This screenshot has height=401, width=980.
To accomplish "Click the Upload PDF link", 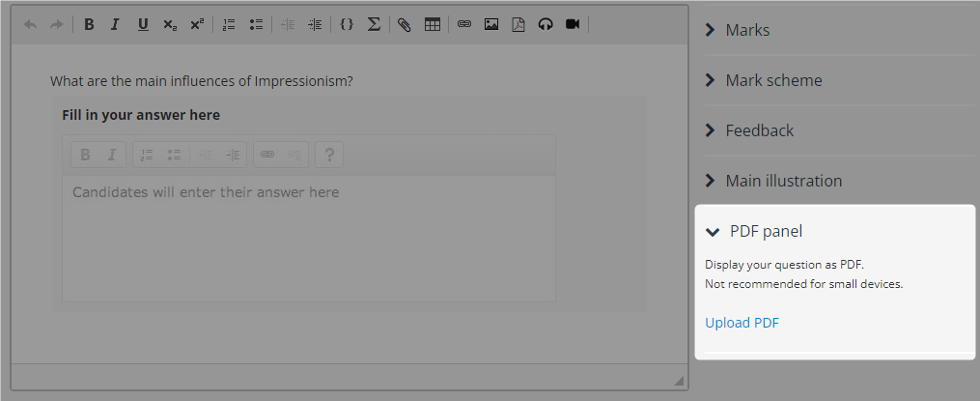I will (x=742, y=323).
